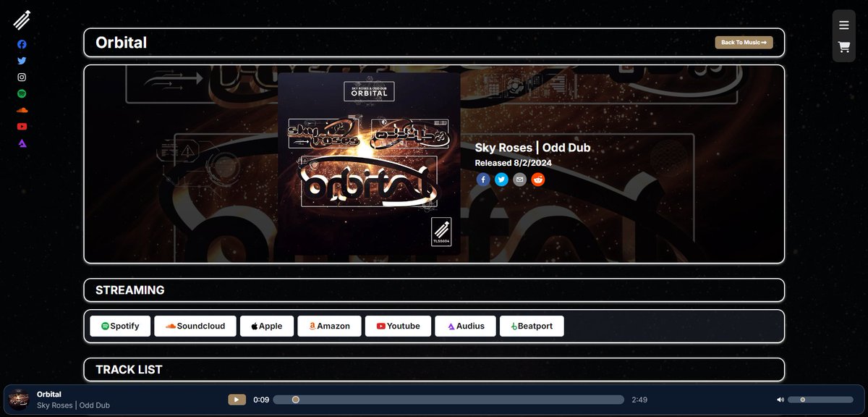Open the hamburger menu
Image resolution: width=868 pixels, height=417 pixels.
(843, 25)
